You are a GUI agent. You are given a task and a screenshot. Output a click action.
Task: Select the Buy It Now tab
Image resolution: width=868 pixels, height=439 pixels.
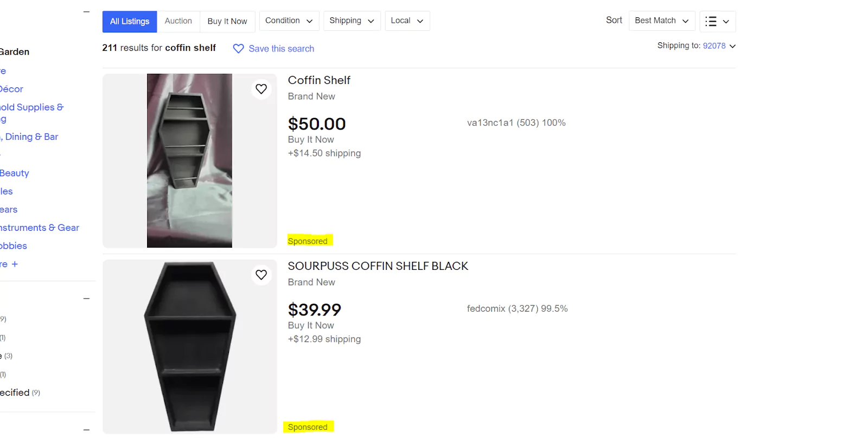click(x=227, y=21)
